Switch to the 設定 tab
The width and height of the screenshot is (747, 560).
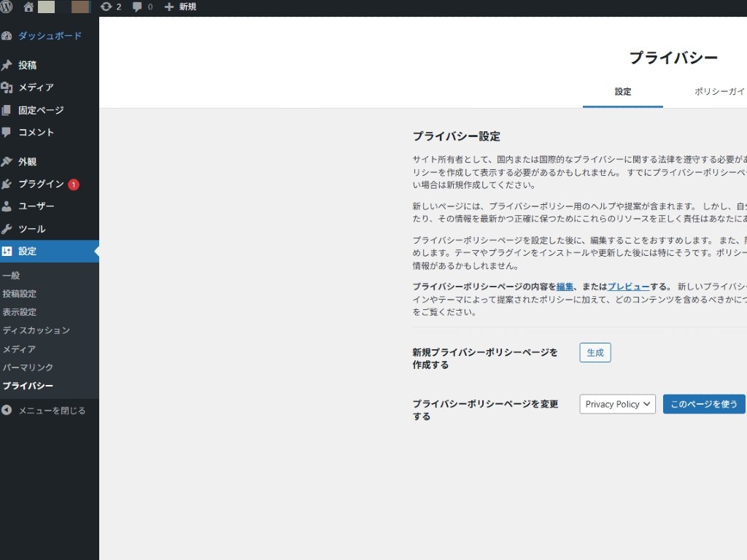click(623, 92)
